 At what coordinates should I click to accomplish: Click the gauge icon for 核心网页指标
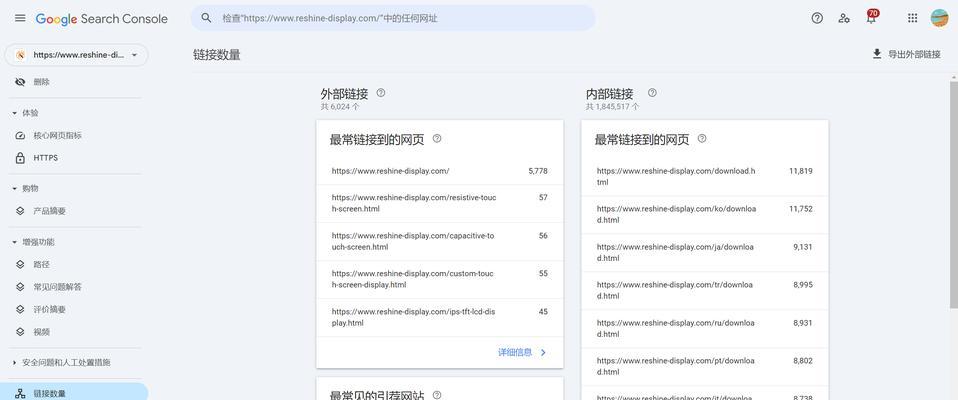click(x=20, y=136)
